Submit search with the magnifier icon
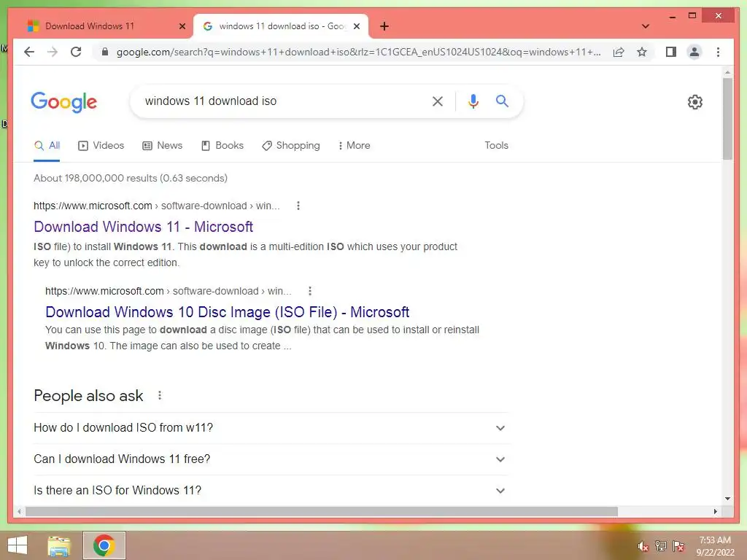 point(502,101)
